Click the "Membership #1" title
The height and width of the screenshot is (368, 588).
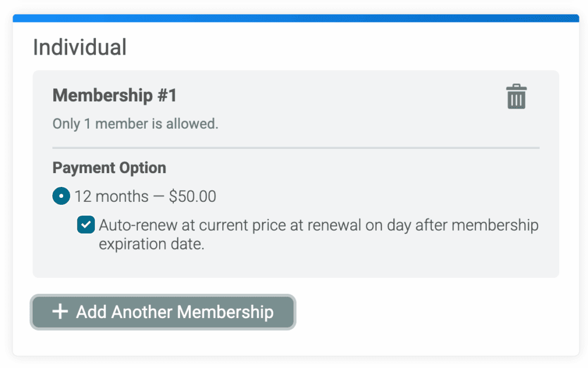click(x=114, y=95)
